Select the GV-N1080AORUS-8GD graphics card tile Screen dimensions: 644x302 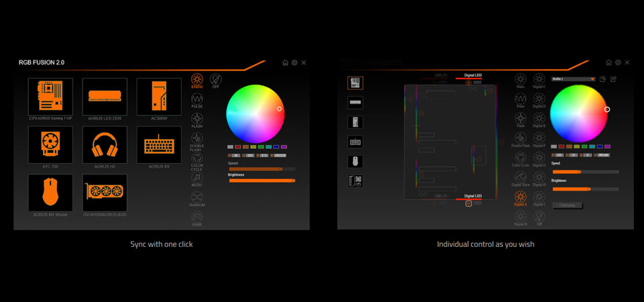(105, 193)
